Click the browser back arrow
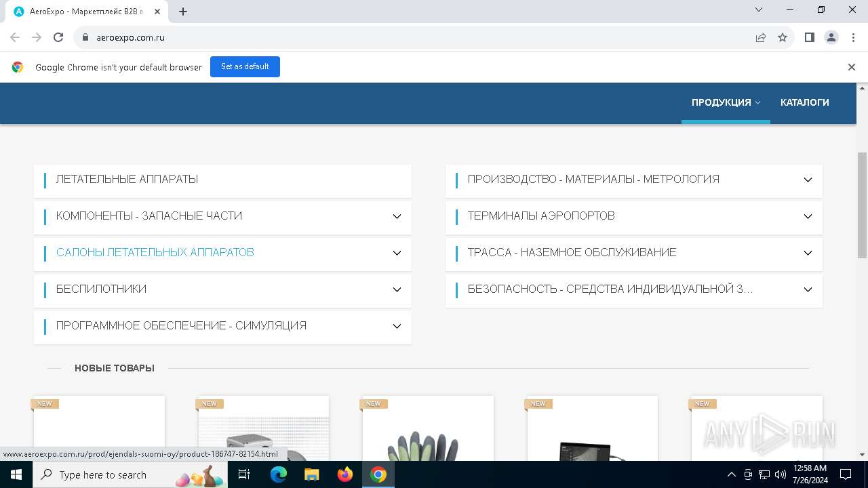The image size is (868, 488). click(15, 37)
